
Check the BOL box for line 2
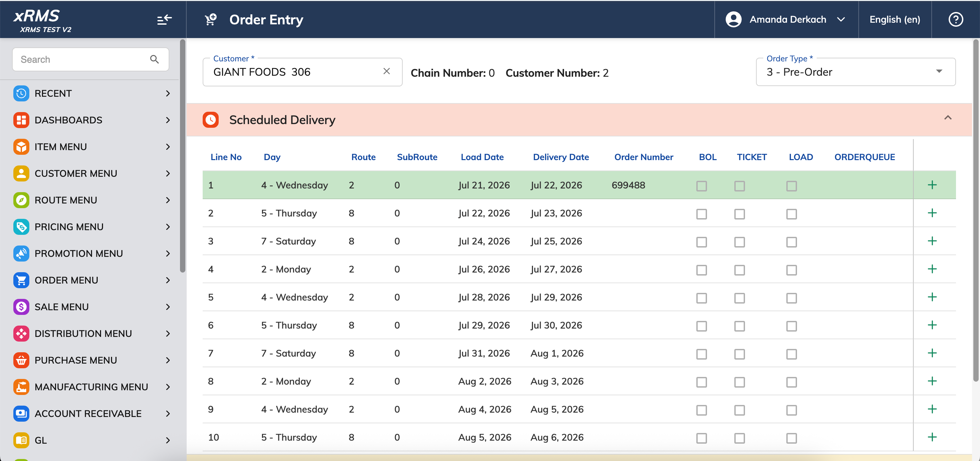(x=702, y=214)
